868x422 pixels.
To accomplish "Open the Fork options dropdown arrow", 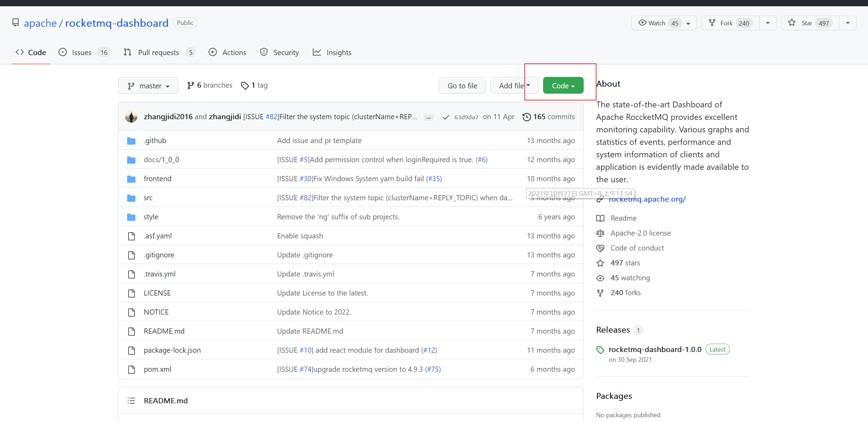I will pyautogui.click(x=768, y=23).
